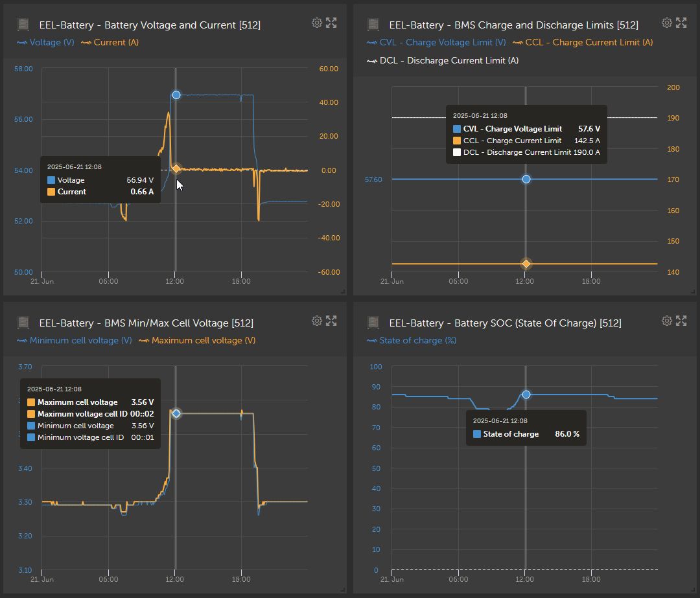The image size is (700, 598).
Task: Click the orange diamond marker on CCL line
Action: (x=526, y=264)
